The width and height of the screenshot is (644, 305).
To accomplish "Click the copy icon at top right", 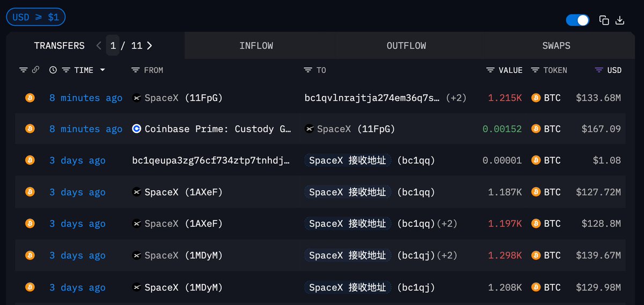I will point(604,20).
